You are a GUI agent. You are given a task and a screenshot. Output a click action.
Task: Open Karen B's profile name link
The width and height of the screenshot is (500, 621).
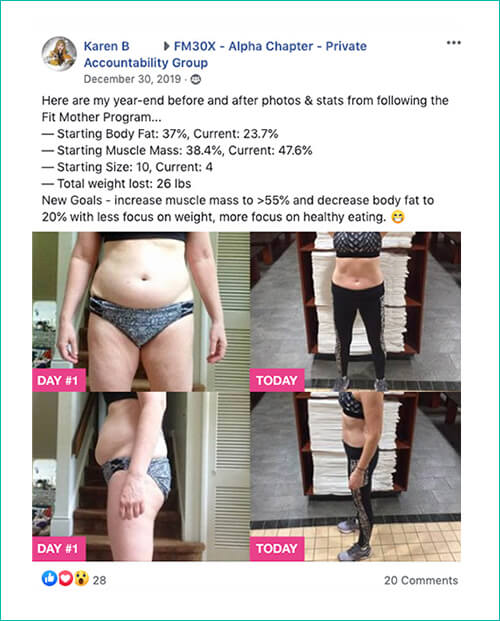pos(106,46)
